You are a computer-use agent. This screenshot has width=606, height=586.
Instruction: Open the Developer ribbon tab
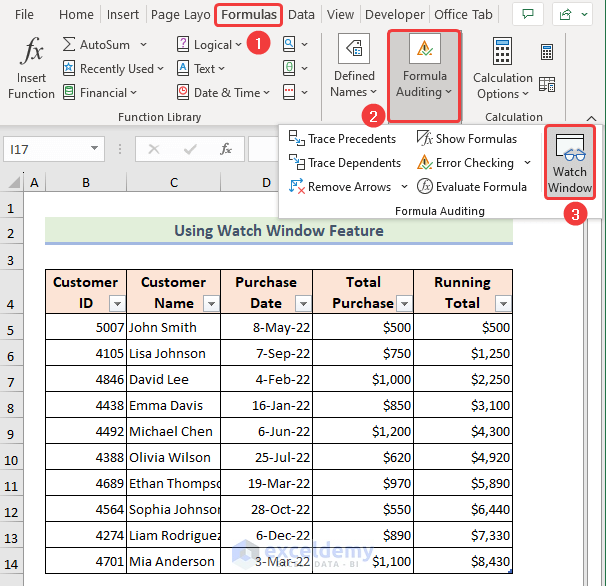(394, 15)
